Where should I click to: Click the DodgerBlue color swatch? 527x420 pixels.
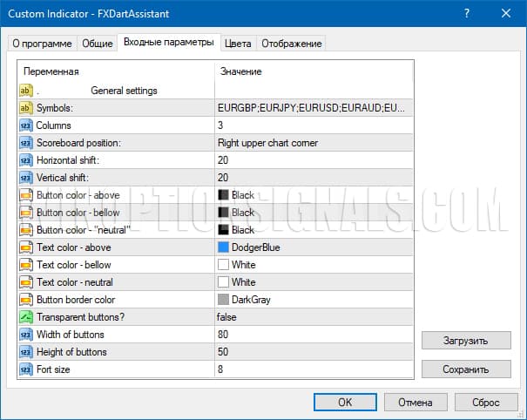(x=224, y=247)
